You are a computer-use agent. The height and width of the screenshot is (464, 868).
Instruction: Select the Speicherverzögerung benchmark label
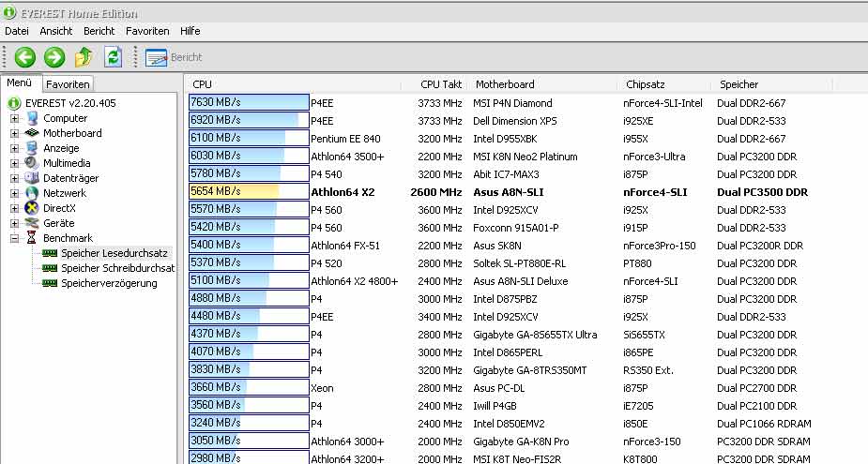click(x=109, y=282)
